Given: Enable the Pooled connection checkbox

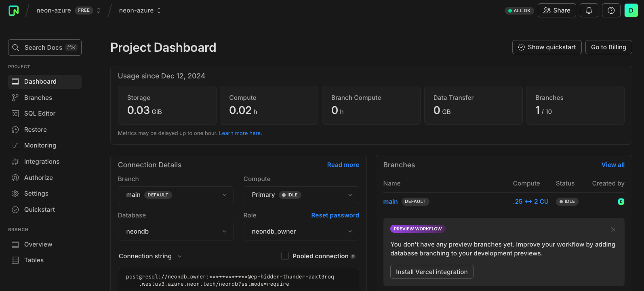Looking at the screenshot, I should pyautogui.click(x=285, y=256).
